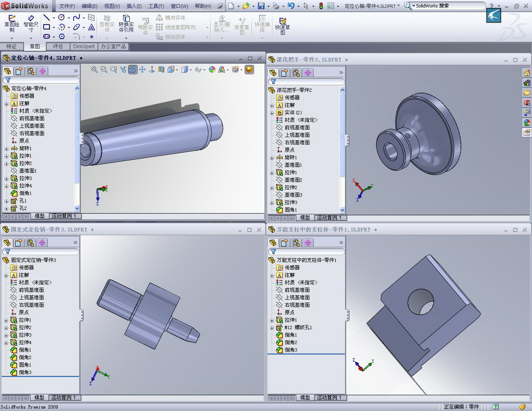Expand M12 螺纹孔1 in 零件1 tree

pyautogui.click(x=272, y=327)
